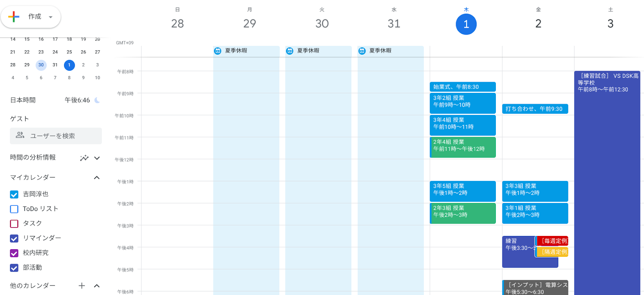Click the 午前8時 time label

pyautogui.click(x=125, y=72)
